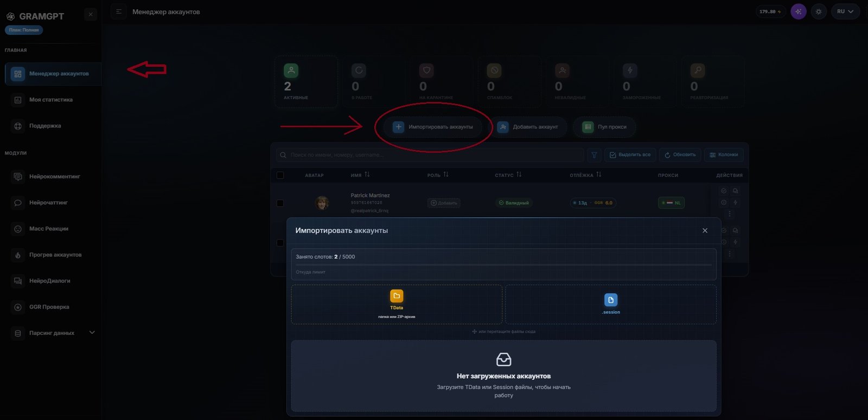Click the Откуда лимит link
This screenshot has width=868, height=420.
310,272
